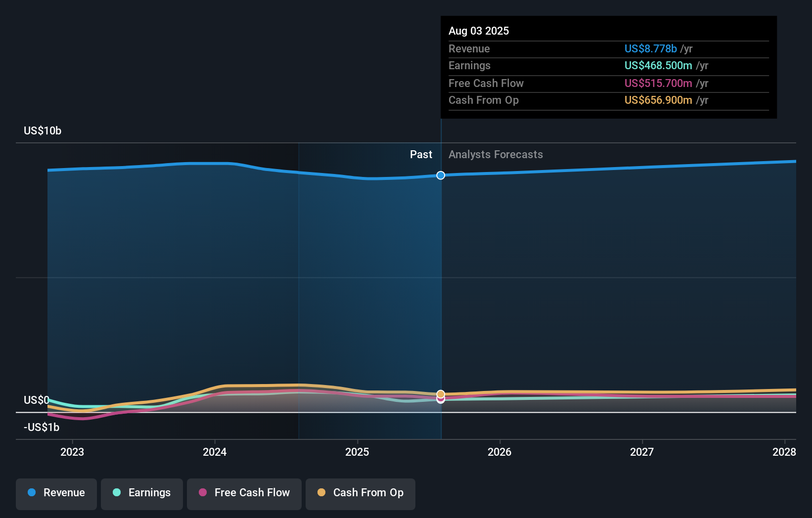Select the Cash From Op data point marker

(441, 394)
